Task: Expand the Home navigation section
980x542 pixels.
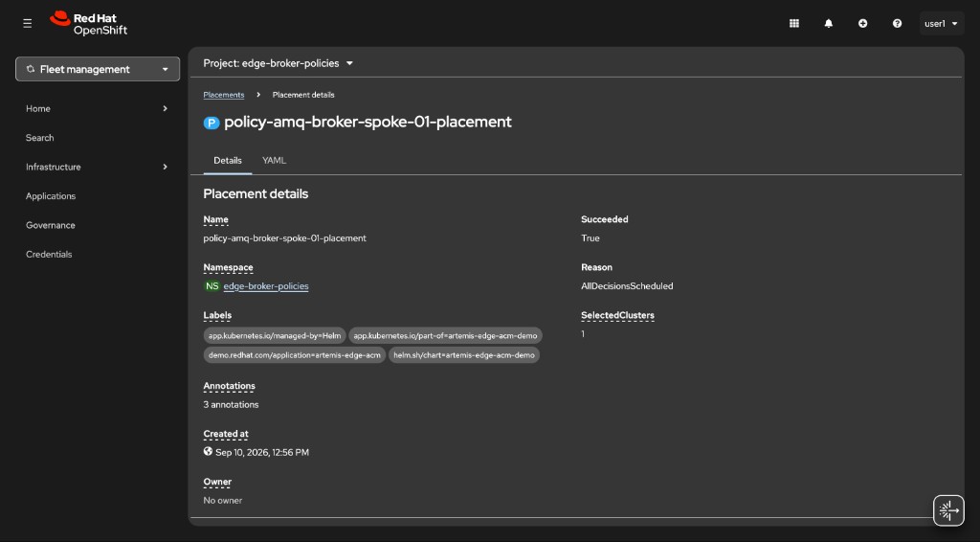Action: [97, 108]
